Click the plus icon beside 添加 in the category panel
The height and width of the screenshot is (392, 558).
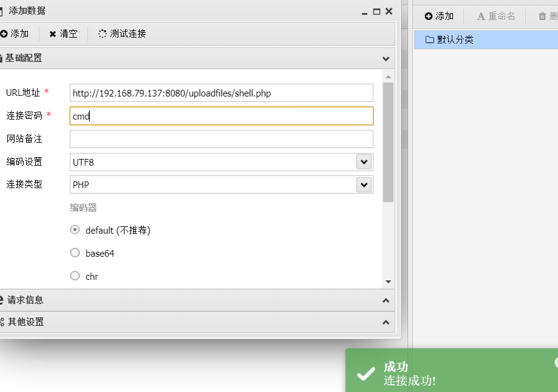tap(429, 16)
